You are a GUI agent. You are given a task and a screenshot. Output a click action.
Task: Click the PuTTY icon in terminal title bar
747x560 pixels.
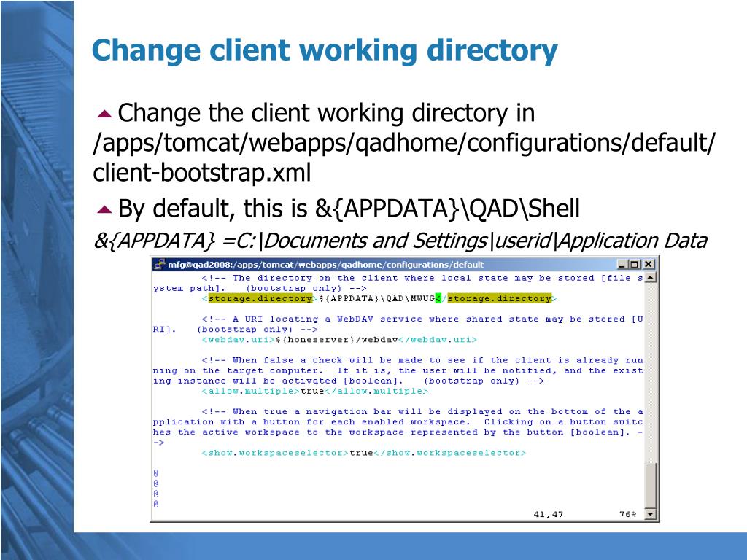pyautogui.click(x=160, y=264)
